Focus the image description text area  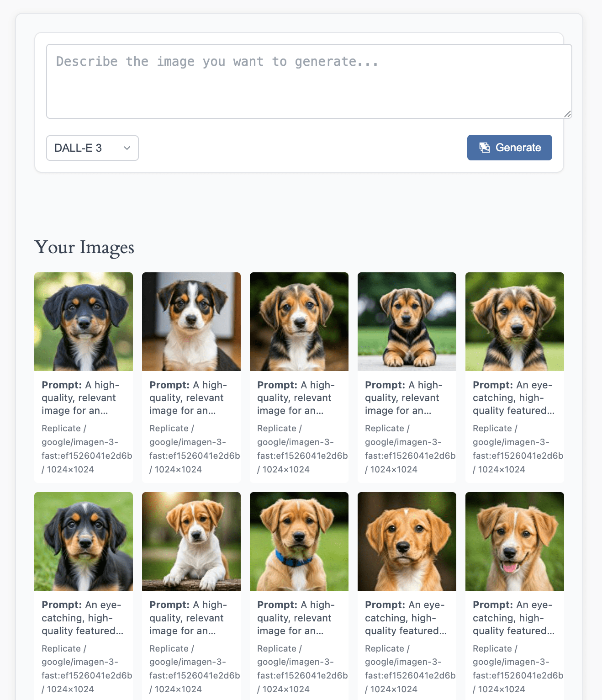[x=309, y=81]
